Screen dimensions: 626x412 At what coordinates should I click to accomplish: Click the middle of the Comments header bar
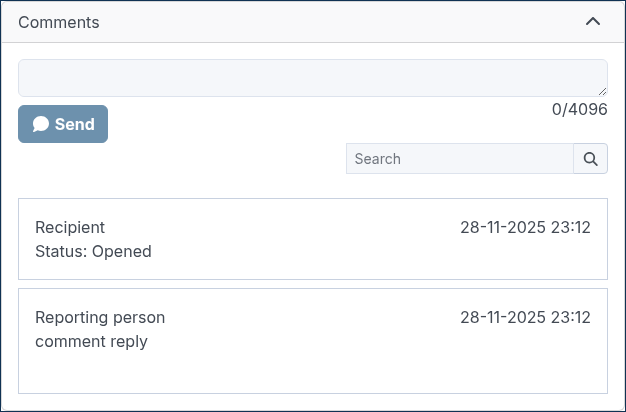(x=313, y=22)
